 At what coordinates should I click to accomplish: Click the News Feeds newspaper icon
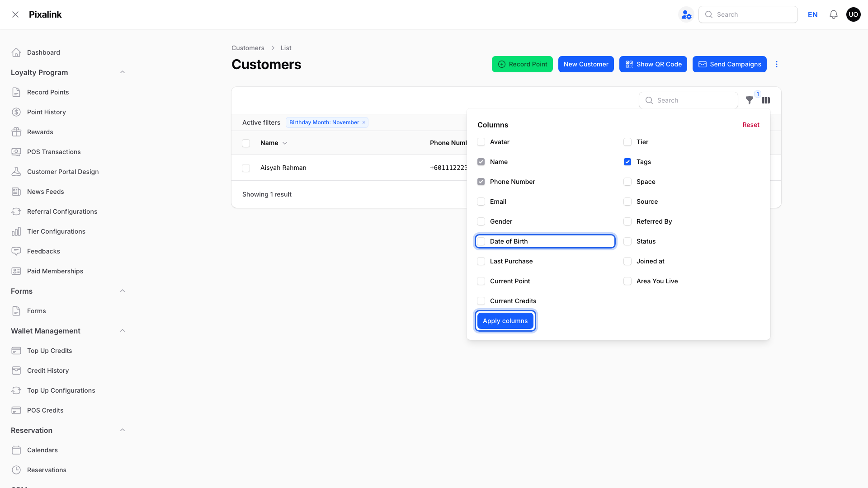pos(16,192)
